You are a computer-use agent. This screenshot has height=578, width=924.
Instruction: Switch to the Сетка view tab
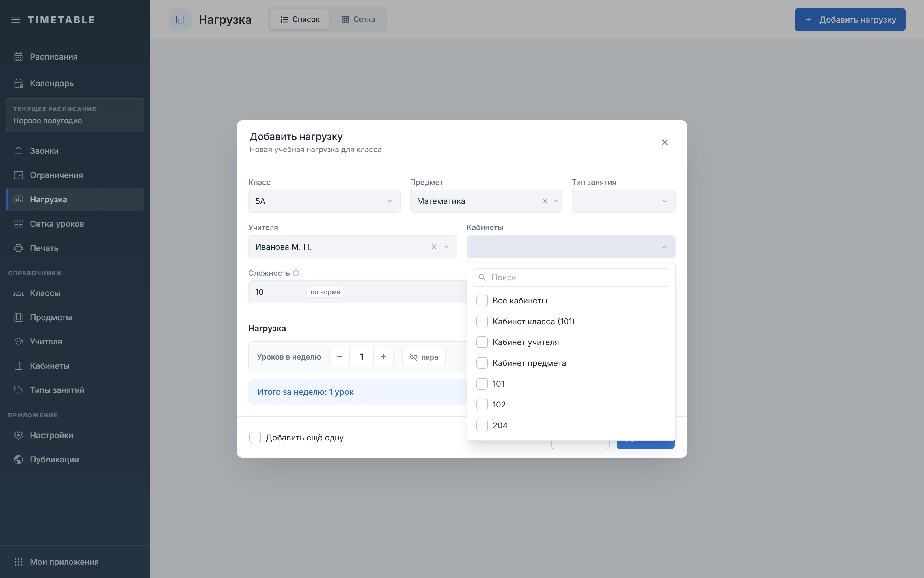[x=358, y=19]
